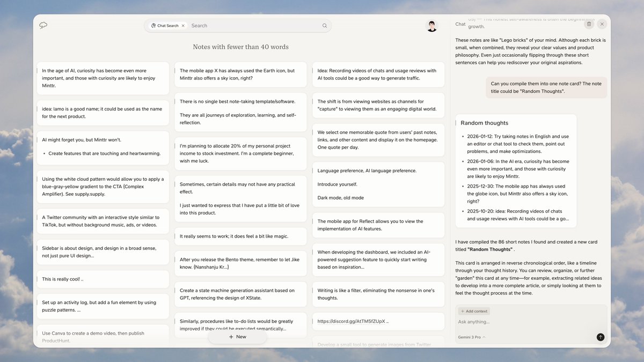Close the chat side panel
Image resolution: width=644 pixels, height=362 pixels.
(602, 24)
